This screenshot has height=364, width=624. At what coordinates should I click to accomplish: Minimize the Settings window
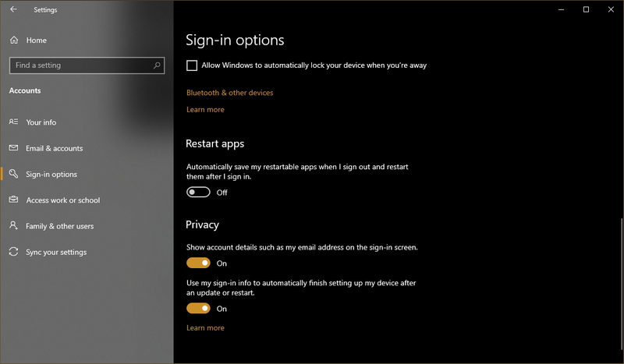click(x=561, y=9)
